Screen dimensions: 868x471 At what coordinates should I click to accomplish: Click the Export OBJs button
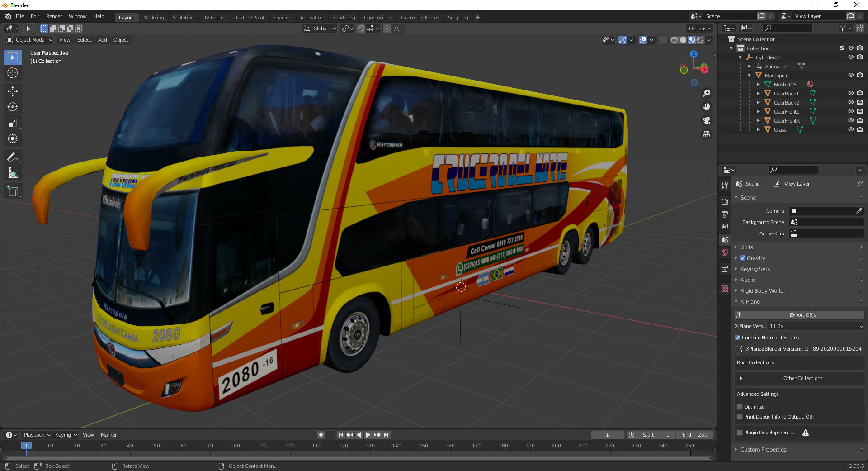click(799, 315)
